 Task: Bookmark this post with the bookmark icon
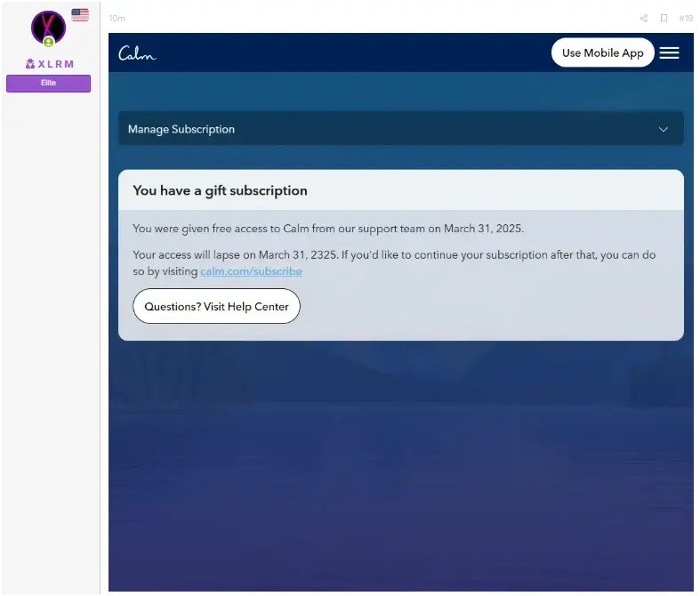pos(664,19)
